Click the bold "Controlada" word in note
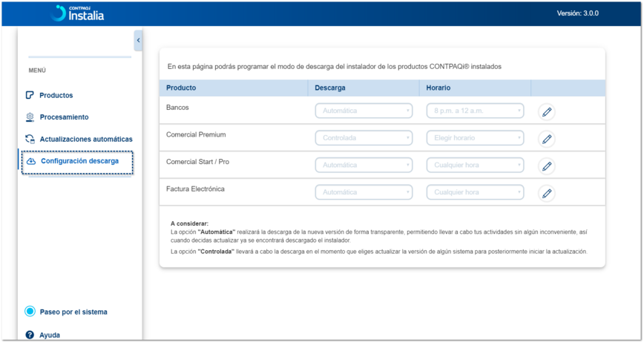This screenshot has width=644, height=343. tap(216, 252)
